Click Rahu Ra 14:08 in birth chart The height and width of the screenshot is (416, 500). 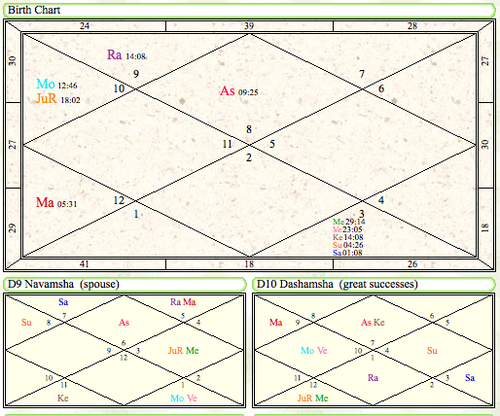point(126,55)
